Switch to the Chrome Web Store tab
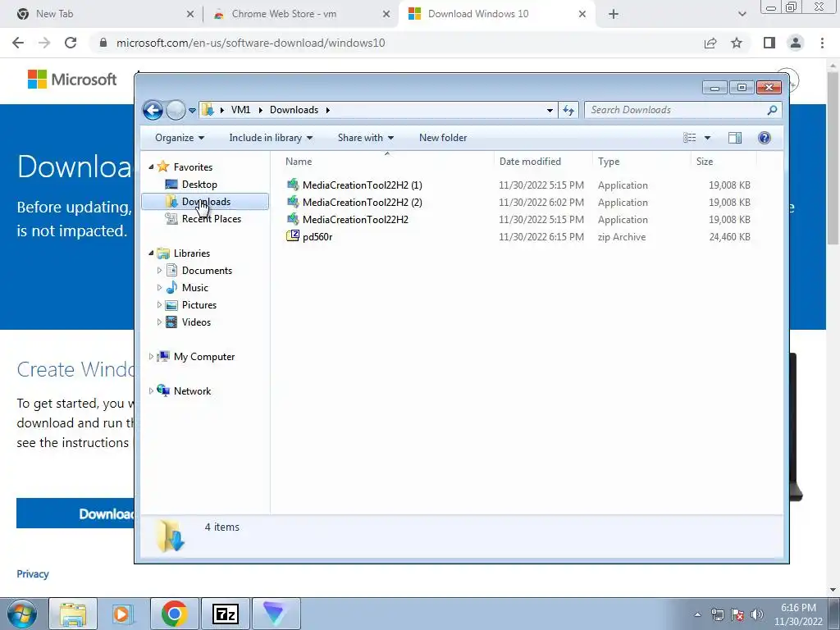Screen dimensions: 840x630 [x=284, y=14]
